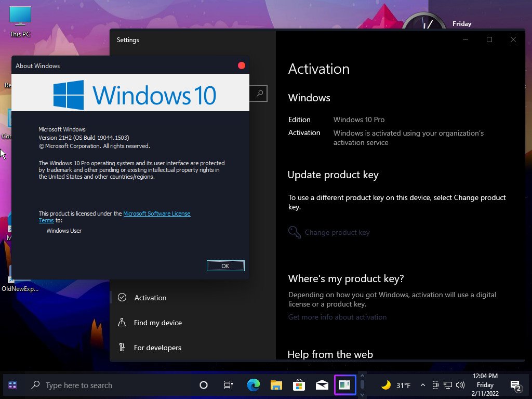Image resolution: width=532 pixels, height=399 pixels.
Task: Close the About Windows dialog with the red dot
Action: click(242, 65)
